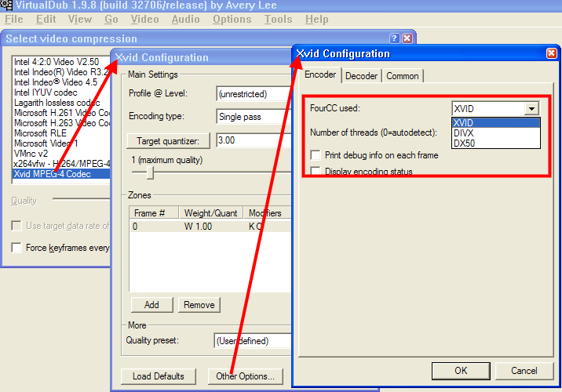Open the Audio menu

185,19
